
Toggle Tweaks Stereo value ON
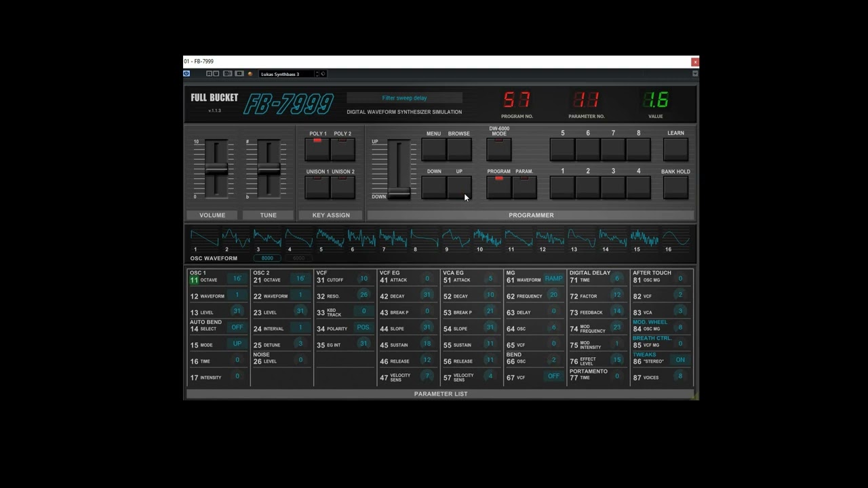tap(680, 360)
